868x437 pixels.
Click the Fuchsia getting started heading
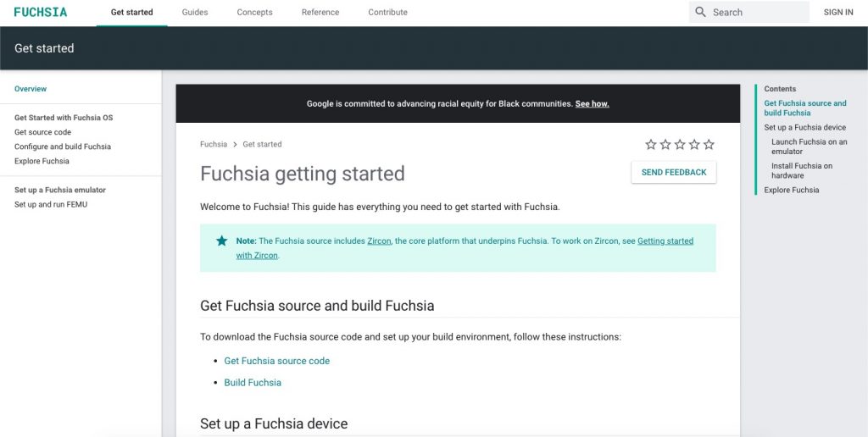point(303,174)
